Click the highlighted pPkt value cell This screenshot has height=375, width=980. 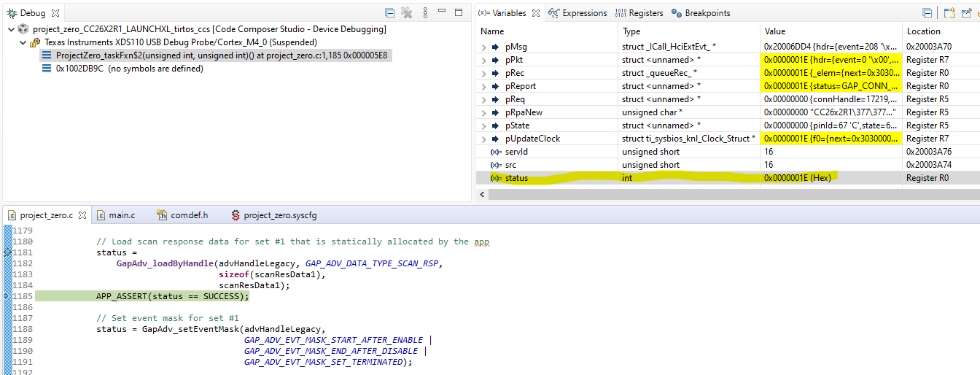pyautogui.click(x=831, y=60)
